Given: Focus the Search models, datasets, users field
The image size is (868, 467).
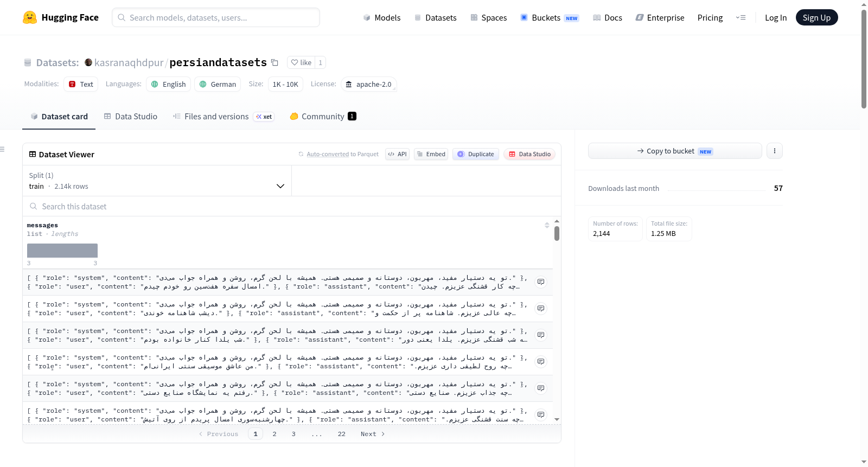Looking at the screenshot, I should [216, 17].
